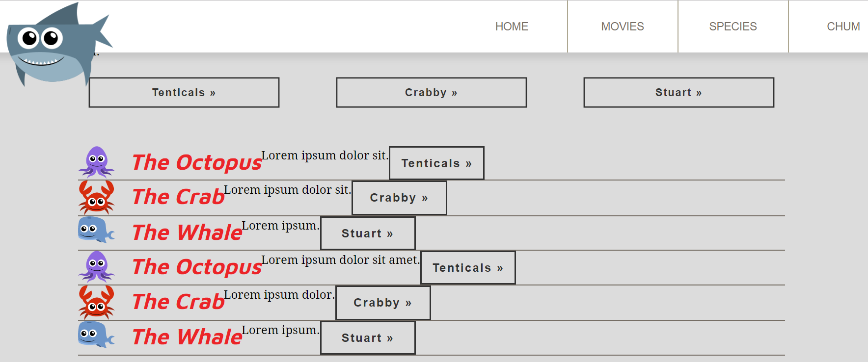Click the first red crab icon in the list

tap(97, 197)
